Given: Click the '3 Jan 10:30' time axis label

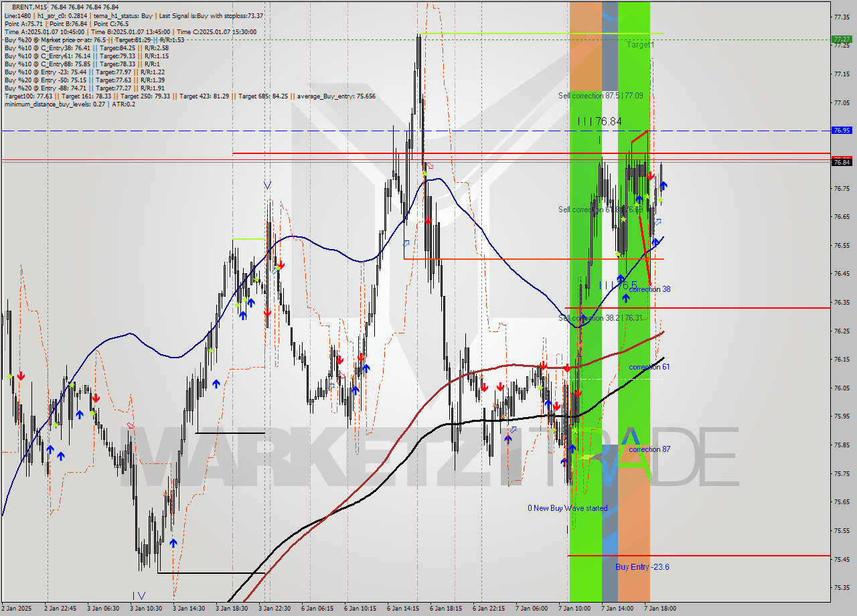Looking at the screenshot, I should [x=145, y=609].
